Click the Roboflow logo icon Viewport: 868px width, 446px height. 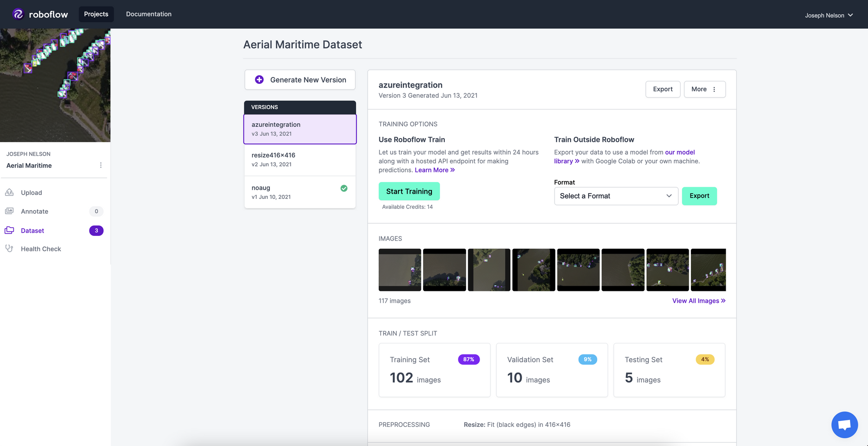coord(17,14)
